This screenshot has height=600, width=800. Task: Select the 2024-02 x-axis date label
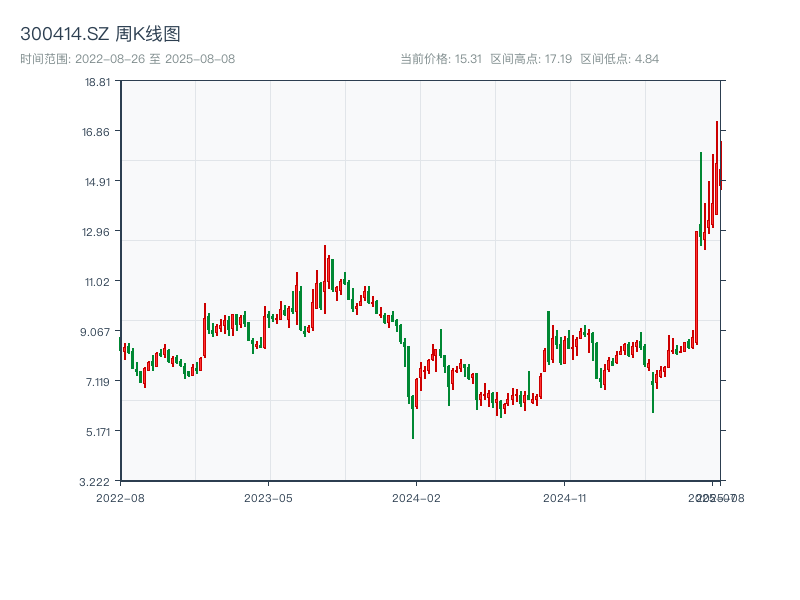pyautogui.click(x=417, y=497)
